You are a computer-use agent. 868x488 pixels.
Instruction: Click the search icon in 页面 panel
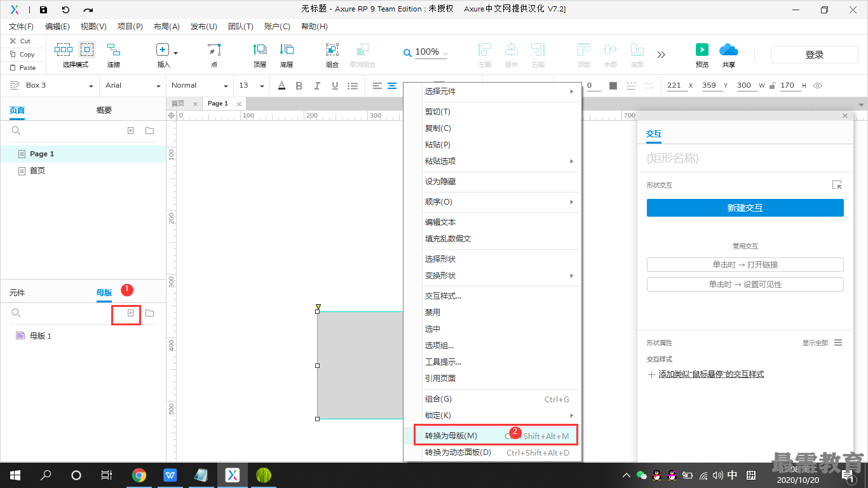click(17, 130)
